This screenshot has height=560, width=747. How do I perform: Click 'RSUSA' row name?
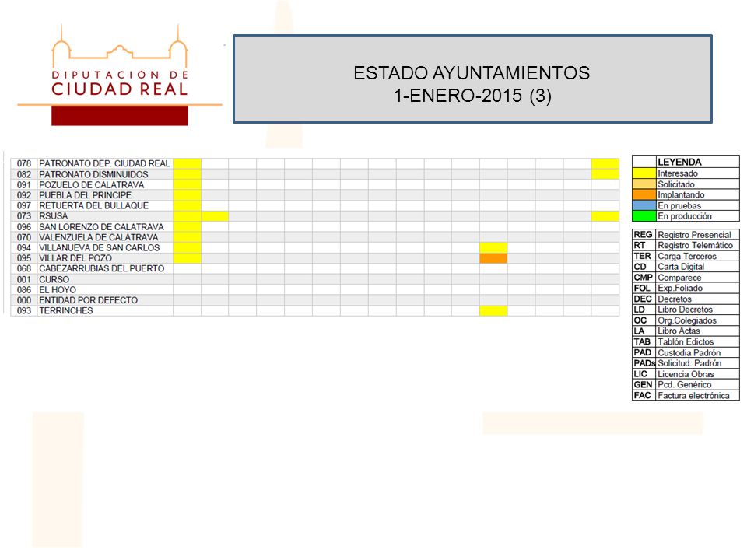54,216
